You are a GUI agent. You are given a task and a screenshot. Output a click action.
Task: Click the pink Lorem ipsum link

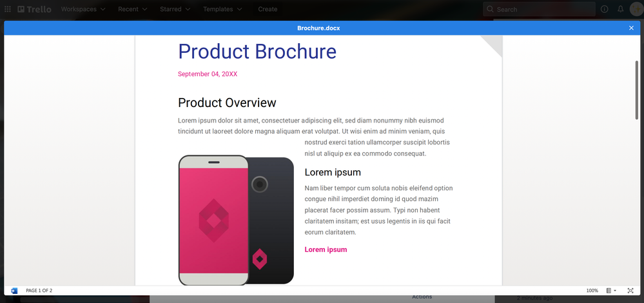[x=326, y=249]
